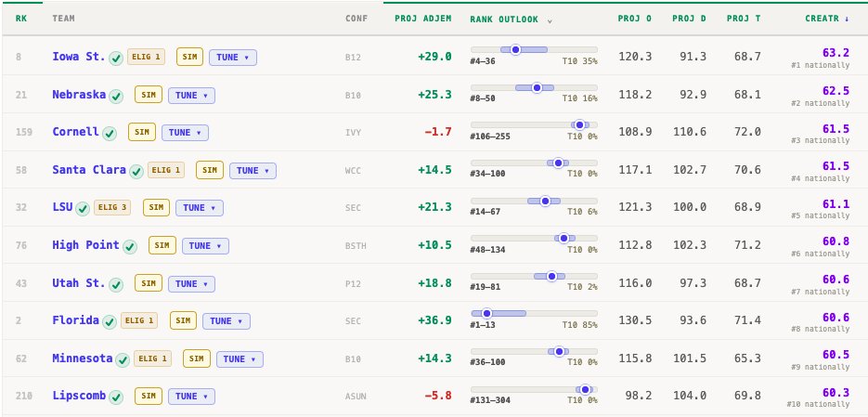Click the green check badge beside Iowa St.

[x=116, y=59]
